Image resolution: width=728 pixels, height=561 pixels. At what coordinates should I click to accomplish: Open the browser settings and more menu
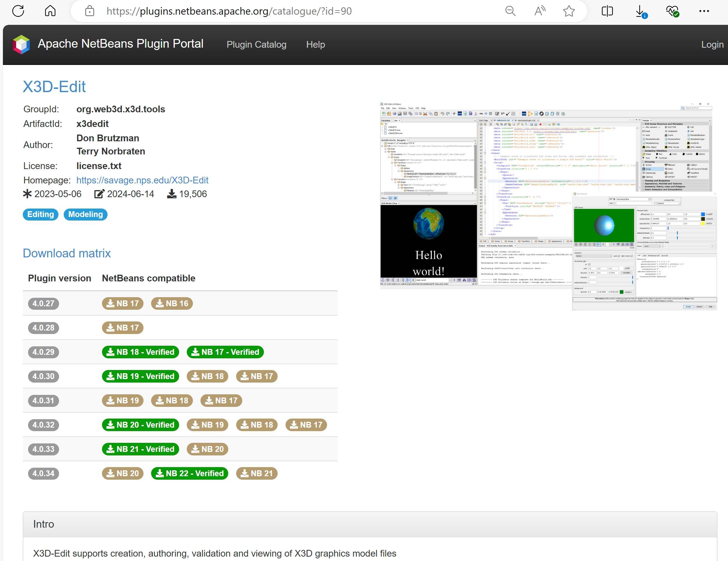pos(704,11)
